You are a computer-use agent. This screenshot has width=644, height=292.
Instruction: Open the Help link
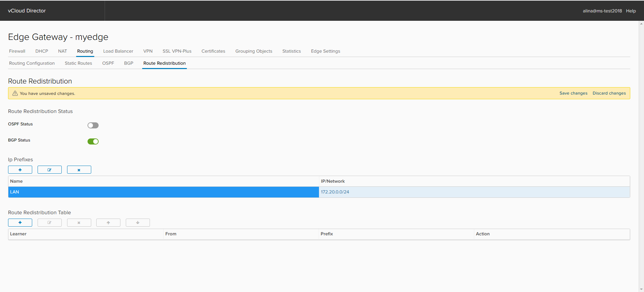pyautogui.click(x=631, y=11)
